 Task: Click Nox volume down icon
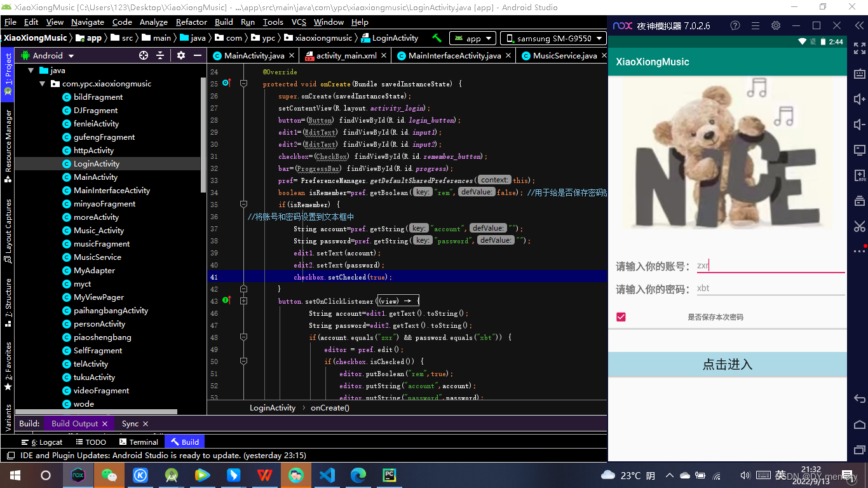(x=859, y=125)
